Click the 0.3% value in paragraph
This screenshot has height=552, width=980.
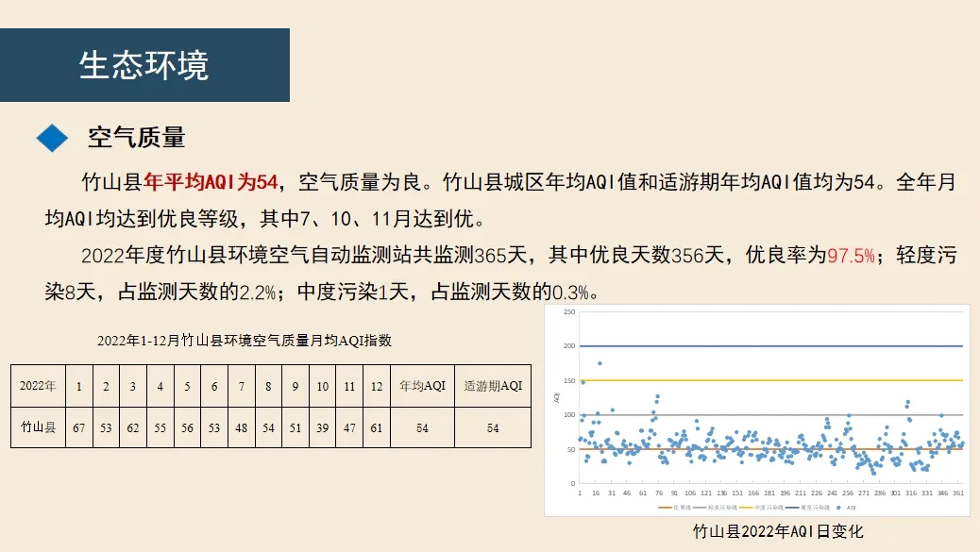point(570,292)
